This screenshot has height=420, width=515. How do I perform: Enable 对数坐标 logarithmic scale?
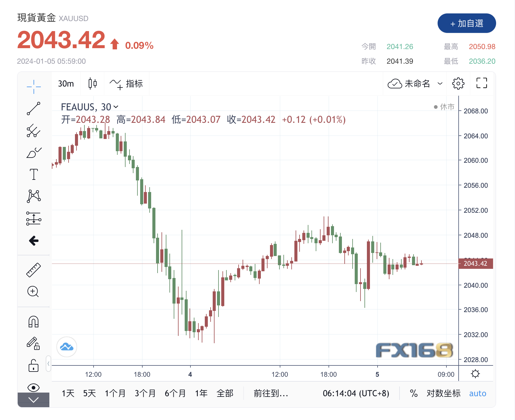point(443,393)
